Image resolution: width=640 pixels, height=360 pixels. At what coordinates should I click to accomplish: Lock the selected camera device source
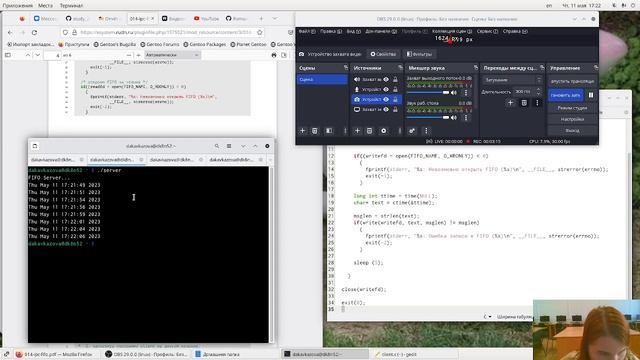[395, 99]
